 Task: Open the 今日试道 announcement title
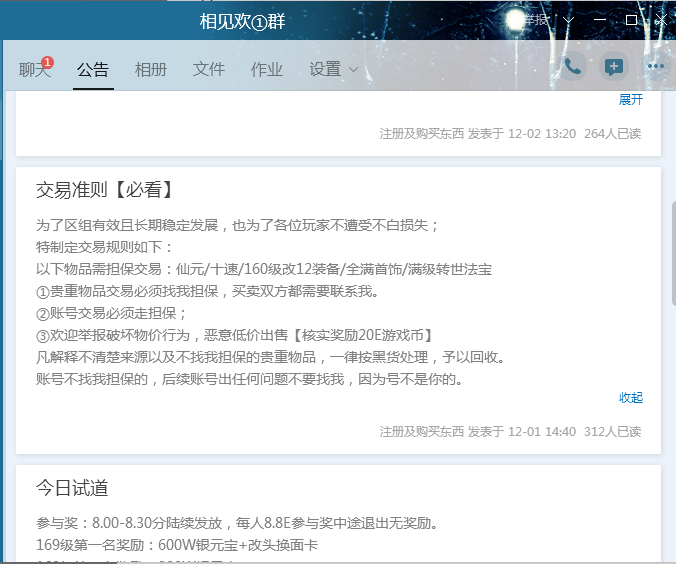click(x=72, y=488)
